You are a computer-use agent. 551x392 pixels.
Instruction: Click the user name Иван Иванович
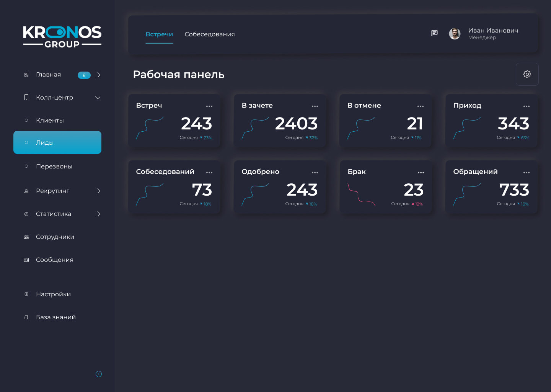tap(493, 31)
